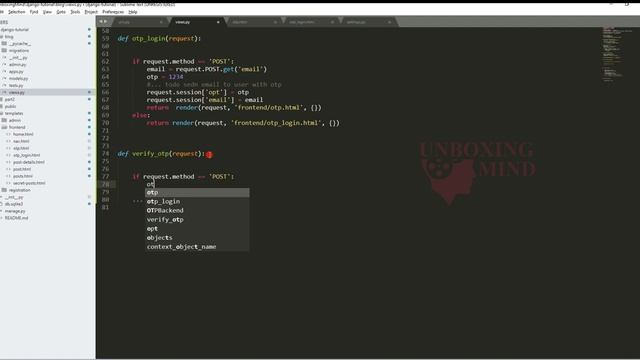Open the Tools menu

75,12
